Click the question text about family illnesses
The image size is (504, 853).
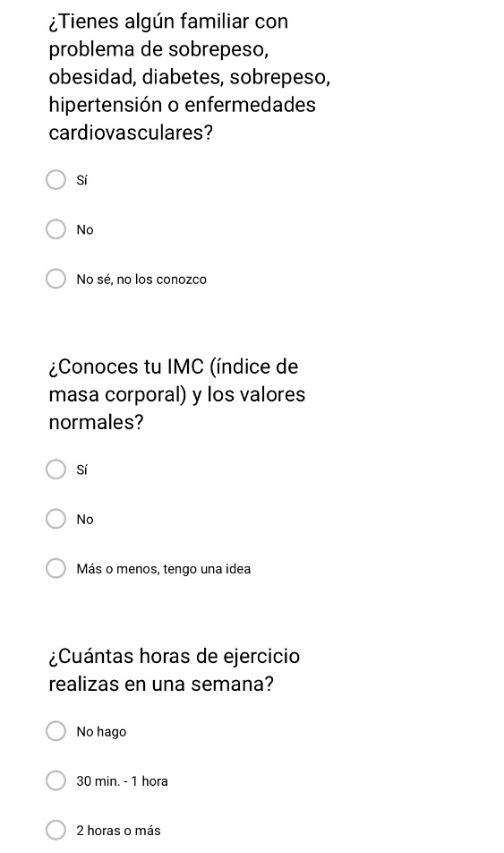coord(189,77)
